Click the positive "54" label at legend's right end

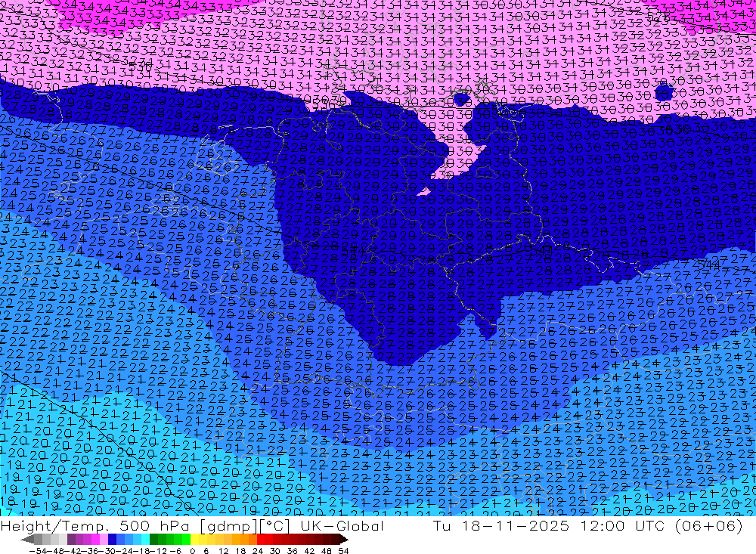pyautogui.click(x=343, y=551)
